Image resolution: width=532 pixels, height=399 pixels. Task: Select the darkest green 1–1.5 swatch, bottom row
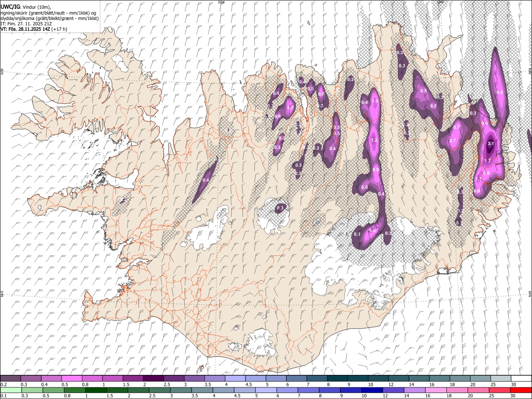point(96,390)
